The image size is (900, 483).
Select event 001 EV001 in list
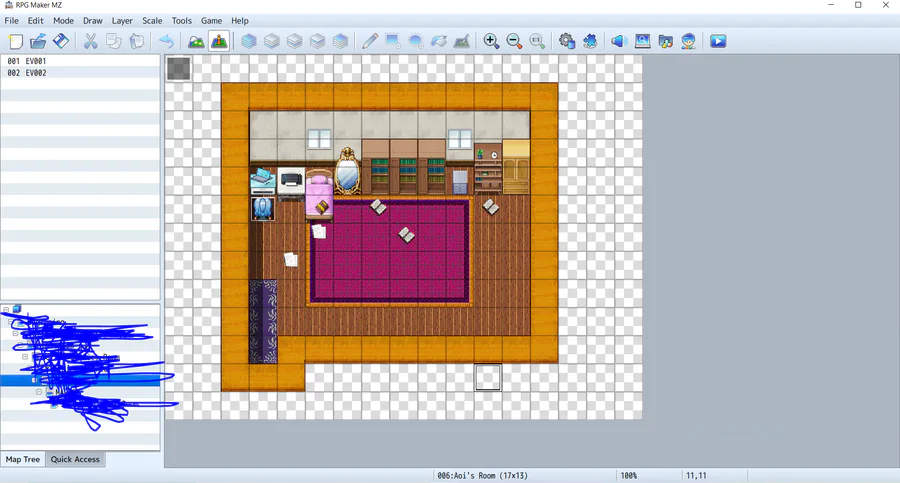click(80, 61)
